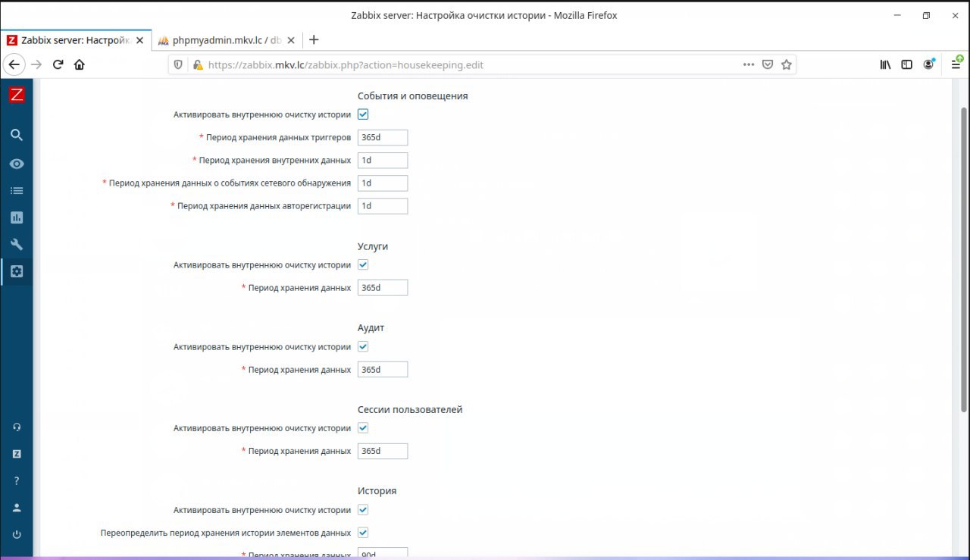The height and width of the screenshot is (560, 970).
Task: Click the Save to Pocket icon
Action: pyautogui.click(x=768, y=65)
